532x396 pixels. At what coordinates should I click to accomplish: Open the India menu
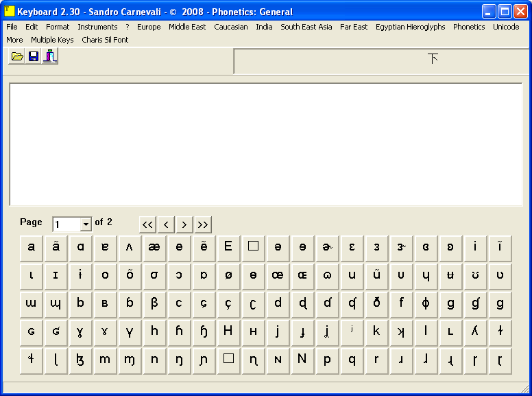[x=264, y=27]
